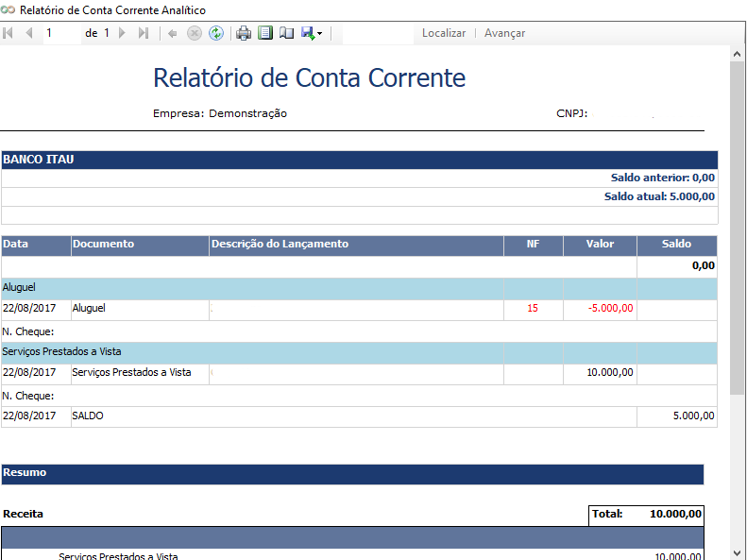Image resolution: width=747 pixels, height=560 pixels.
Task: Click the 10.000,00 value in Valor column
Action: [x=610, y=372]
